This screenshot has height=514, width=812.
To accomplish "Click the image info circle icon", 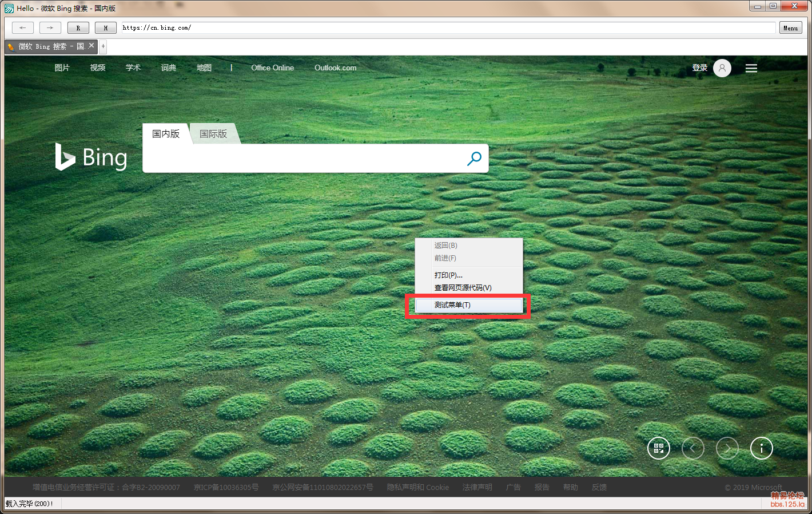I will tap(762, 448).
